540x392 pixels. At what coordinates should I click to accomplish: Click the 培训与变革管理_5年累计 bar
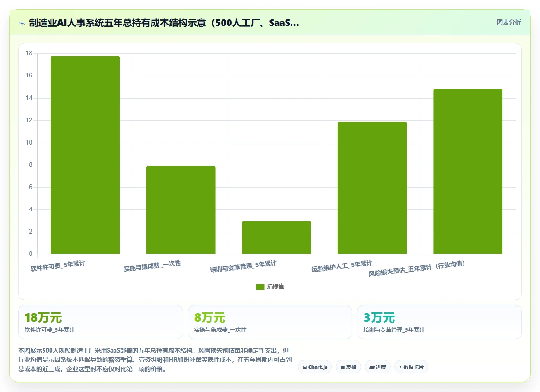point(277,238)
